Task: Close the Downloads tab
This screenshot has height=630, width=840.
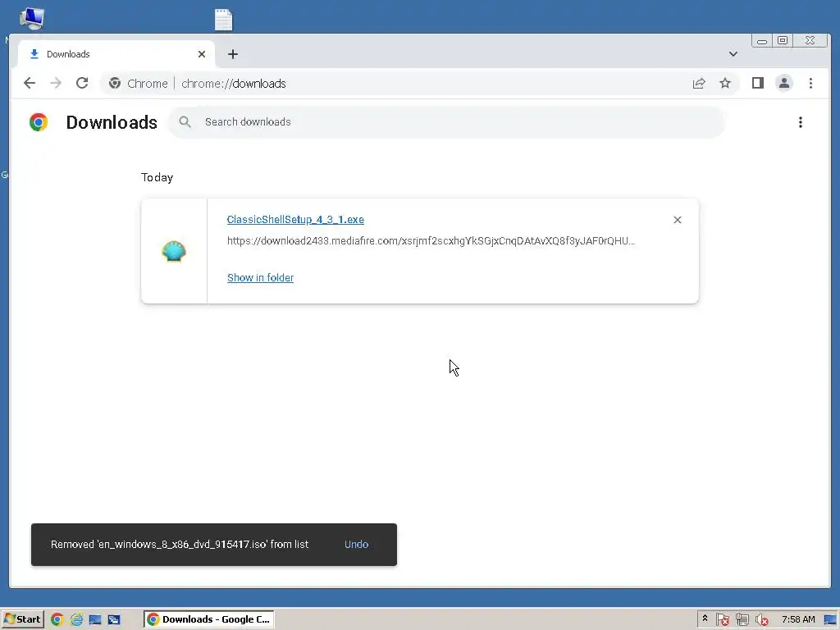Action: (x=202, y=54)
